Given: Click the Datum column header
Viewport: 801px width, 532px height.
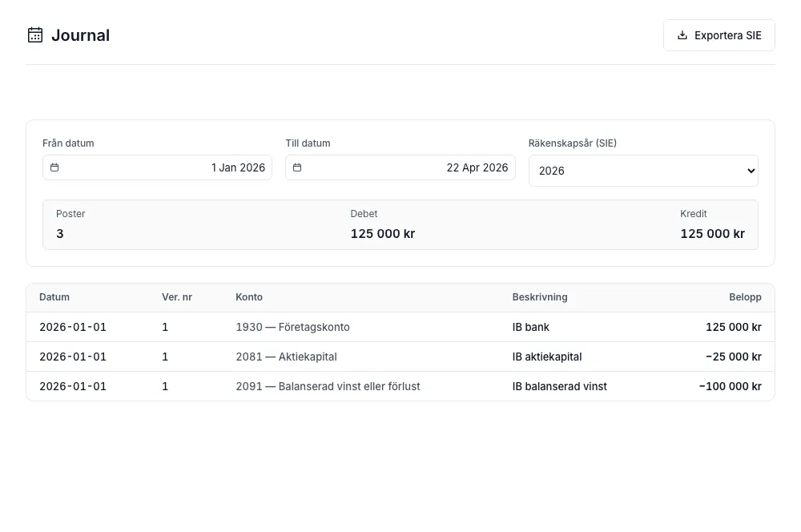Looking at the screenshot, I should (x=54, y=297).
